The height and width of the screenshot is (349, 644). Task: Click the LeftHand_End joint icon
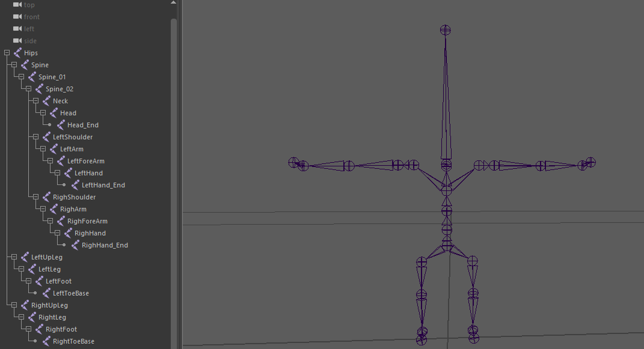click(75, 185)
